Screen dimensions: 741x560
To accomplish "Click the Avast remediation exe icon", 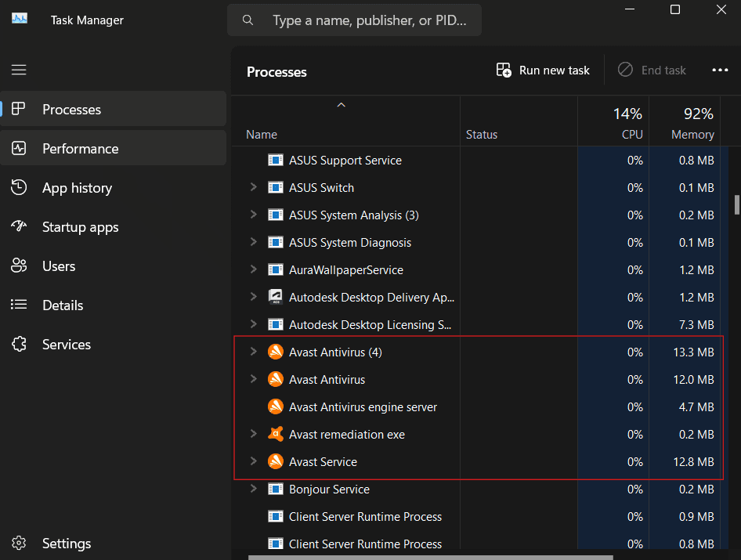I will coord(276,434).
